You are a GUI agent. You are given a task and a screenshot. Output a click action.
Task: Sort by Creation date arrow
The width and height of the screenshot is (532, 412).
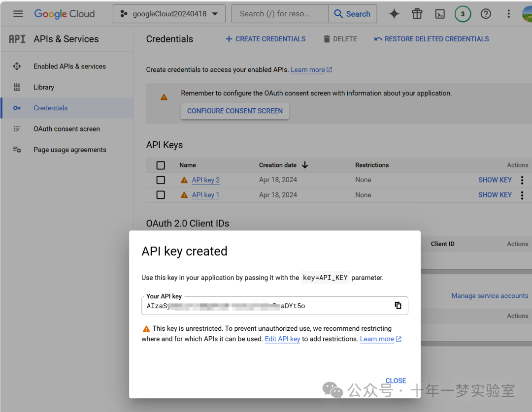click(x=305, y=165)
